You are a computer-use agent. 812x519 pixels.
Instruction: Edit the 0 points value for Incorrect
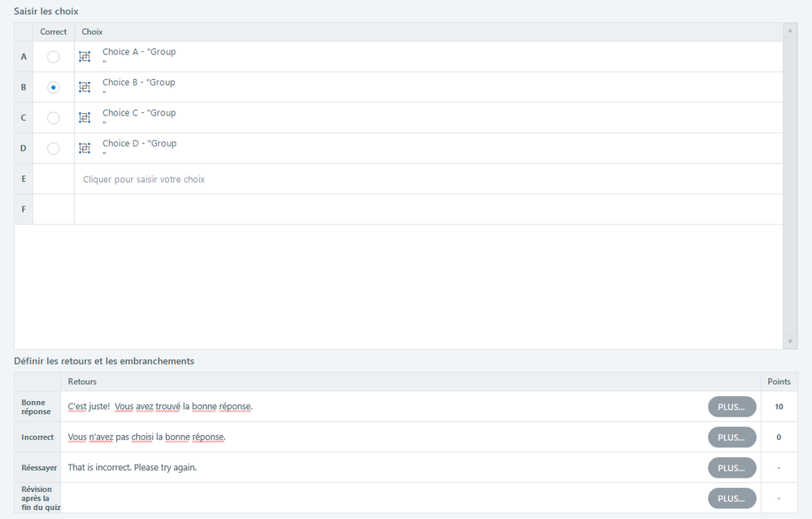click(779, 438)
